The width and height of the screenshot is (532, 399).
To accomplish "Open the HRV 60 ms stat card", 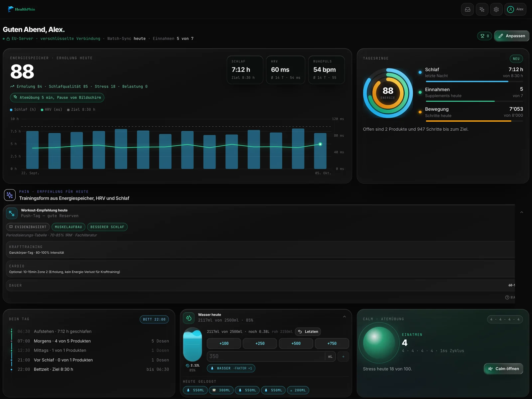I will [x=286, y=70].
